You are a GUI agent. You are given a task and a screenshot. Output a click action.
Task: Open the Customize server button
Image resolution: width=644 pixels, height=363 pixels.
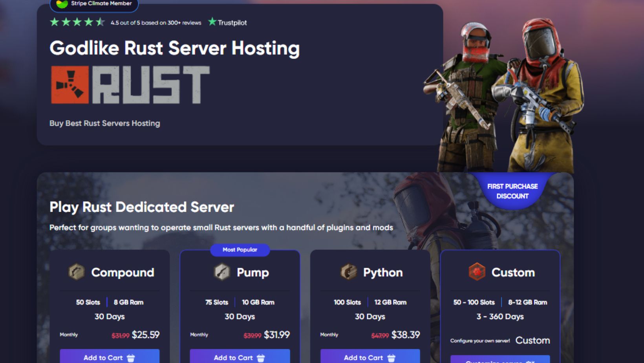[x=500, y=360]
